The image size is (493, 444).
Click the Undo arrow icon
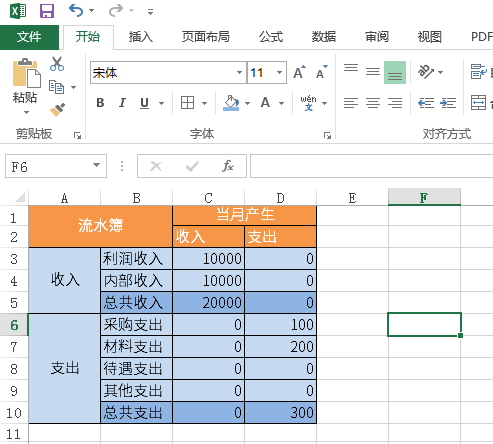pyautogui.click(x=76, y=10)
